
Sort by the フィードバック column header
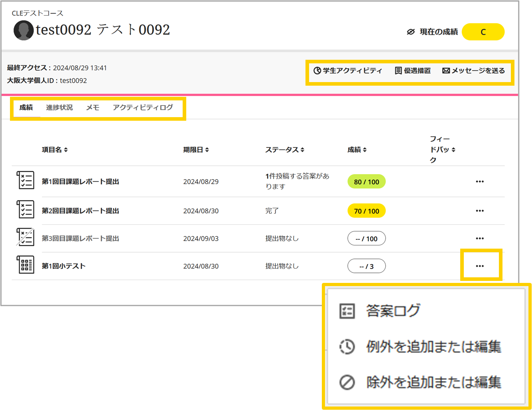442,149
